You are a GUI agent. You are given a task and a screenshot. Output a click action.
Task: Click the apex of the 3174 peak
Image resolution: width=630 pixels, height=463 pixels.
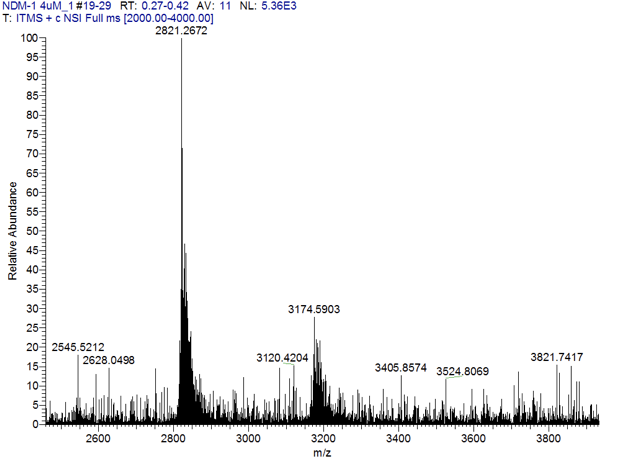click(x=315, y=318)
